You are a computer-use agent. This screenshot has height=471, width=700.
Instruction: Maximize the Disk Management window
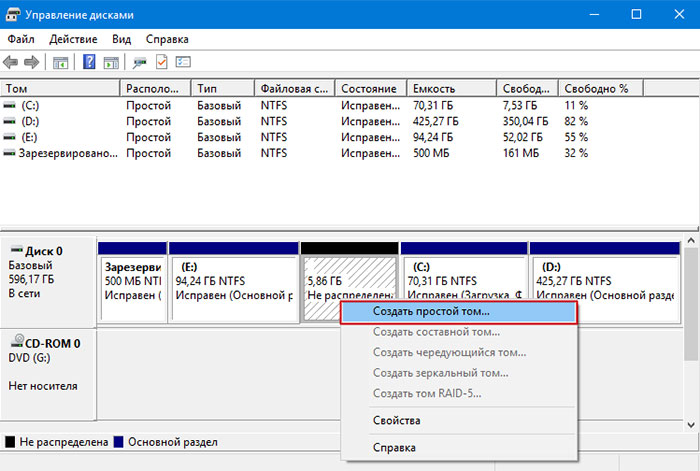click(x=636, y=14)
